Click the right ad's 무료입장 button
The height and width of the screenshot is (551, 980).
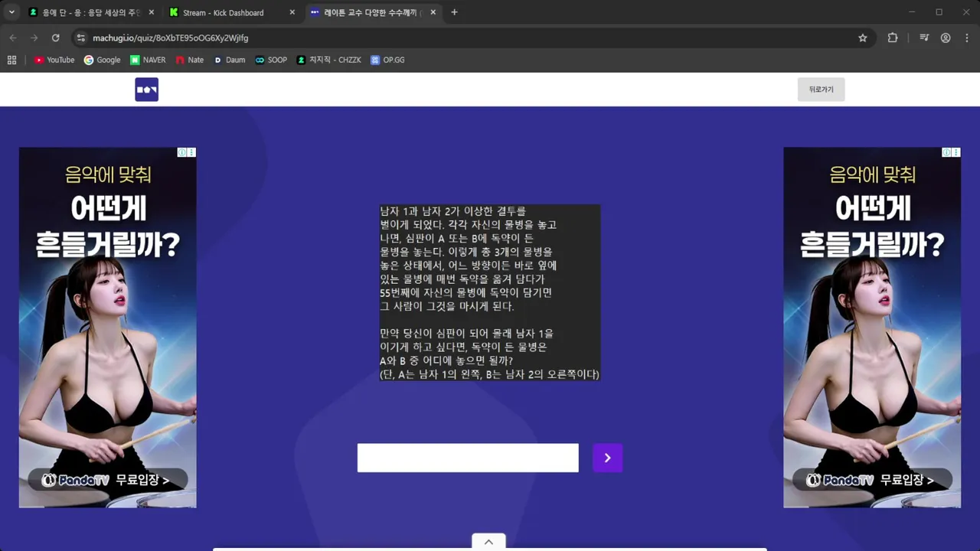click(x=873, y=480)
